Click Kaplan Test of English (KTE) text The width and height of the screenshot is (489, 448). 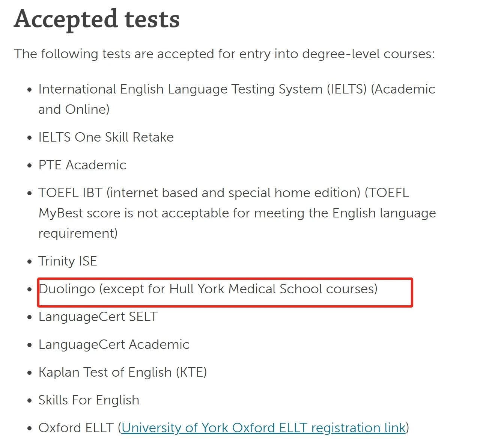[x=123, y=372]
